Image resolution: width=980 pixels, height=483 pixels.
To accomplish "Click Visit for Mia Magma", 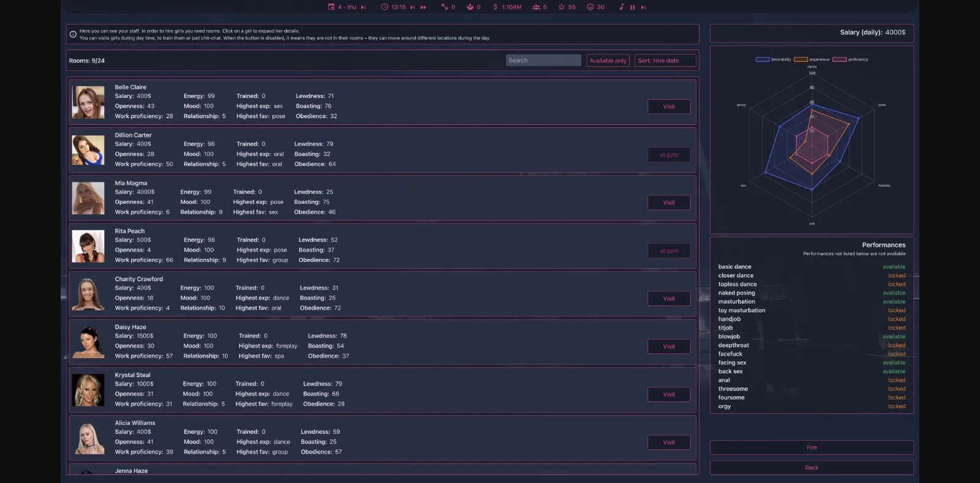I will pyautogui.click(x=669, y=203).
